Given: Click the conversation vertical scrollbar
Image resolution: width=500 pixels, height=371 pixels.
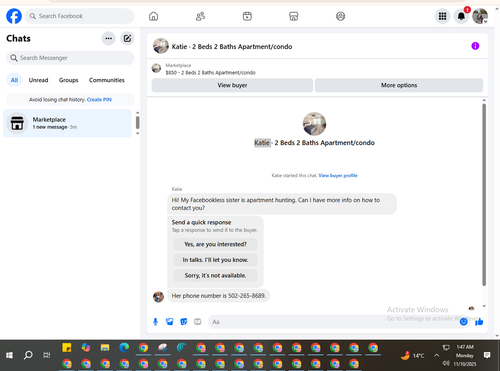Looking at the screenshot, I should [x=484, y=195].
